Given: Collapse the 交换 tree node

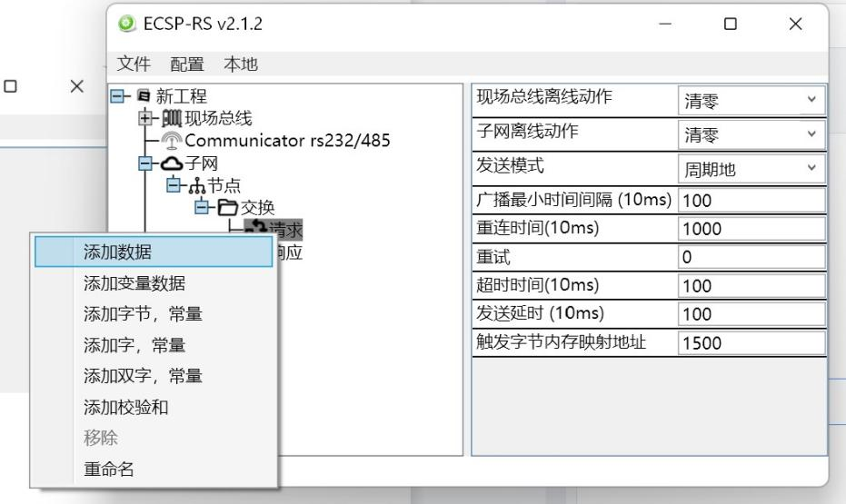Looking at the screenshot, I should tap(202, 207).
